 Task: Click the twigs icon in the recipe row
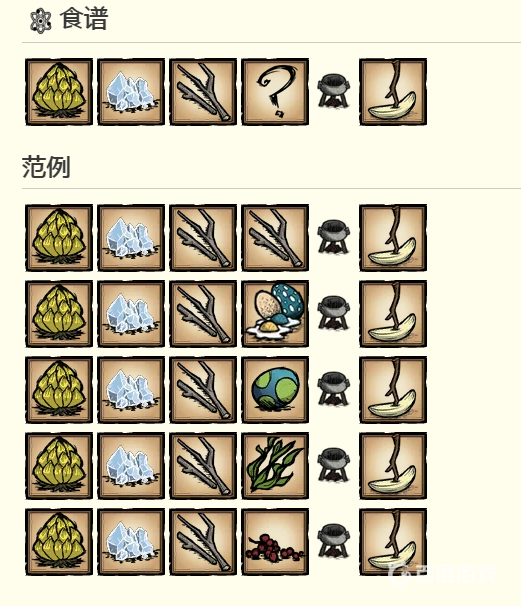pyautogui.click(x=203, y=92)
